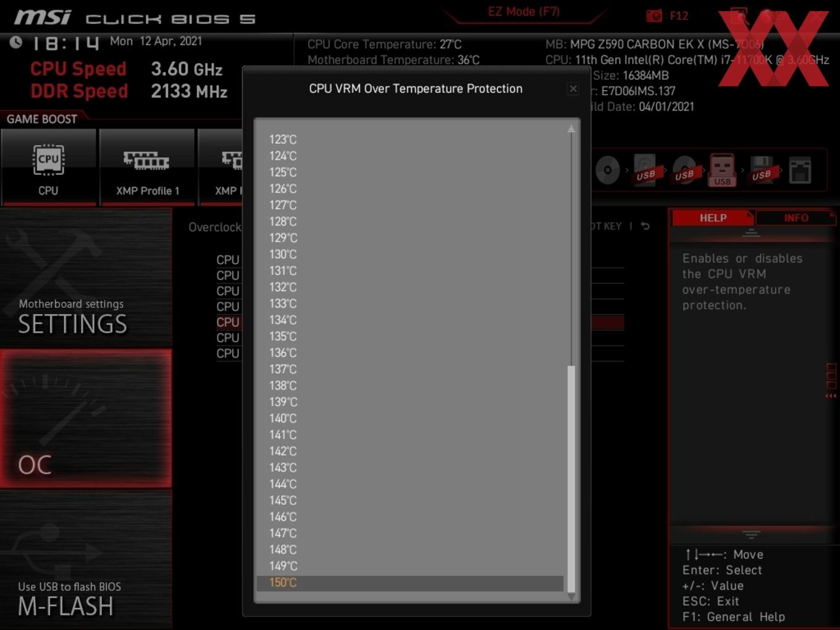Pick the 132°C list row

(410, 287)
